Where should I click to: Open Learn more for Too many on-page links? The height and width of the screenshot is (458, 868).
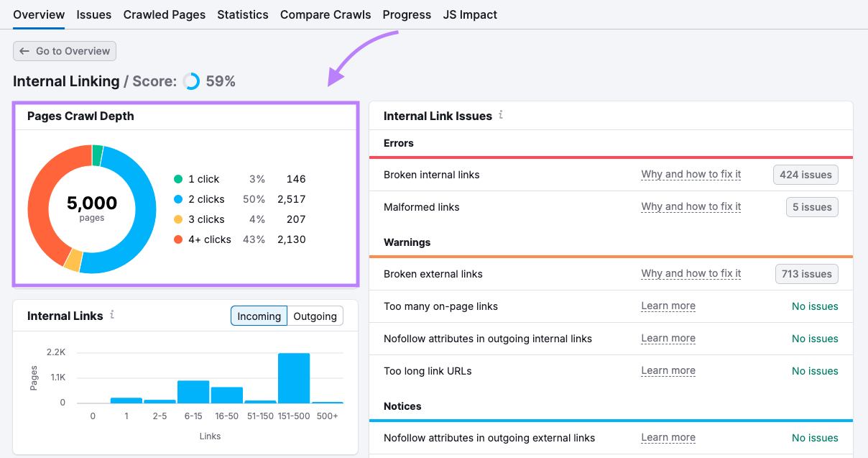coord(668,306)
